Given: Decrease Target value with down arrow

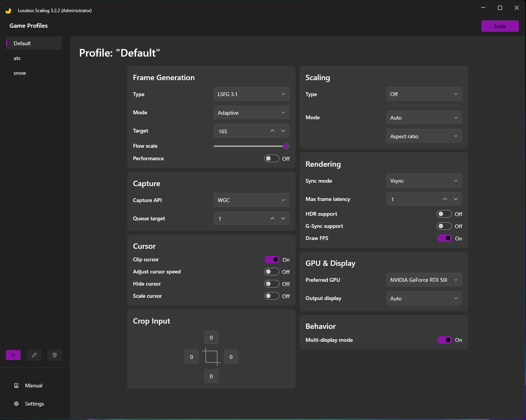Looking at the screenshot, I should (283, 131).
